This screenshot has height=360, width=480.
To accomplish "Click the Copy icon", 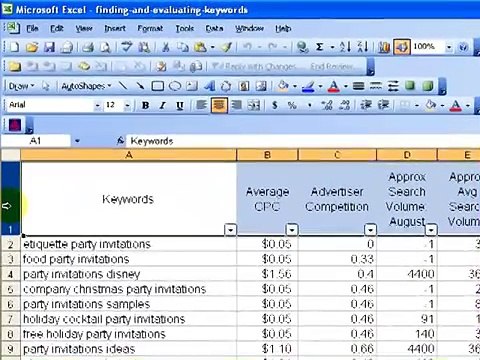I will pyautogui.click(x=183, y=47).
